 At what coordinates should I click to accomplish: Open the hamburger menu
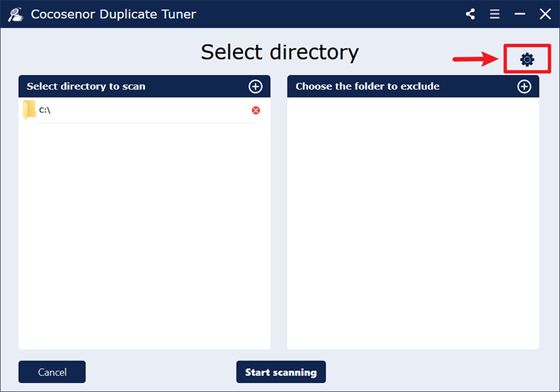(x=495, y=14)
